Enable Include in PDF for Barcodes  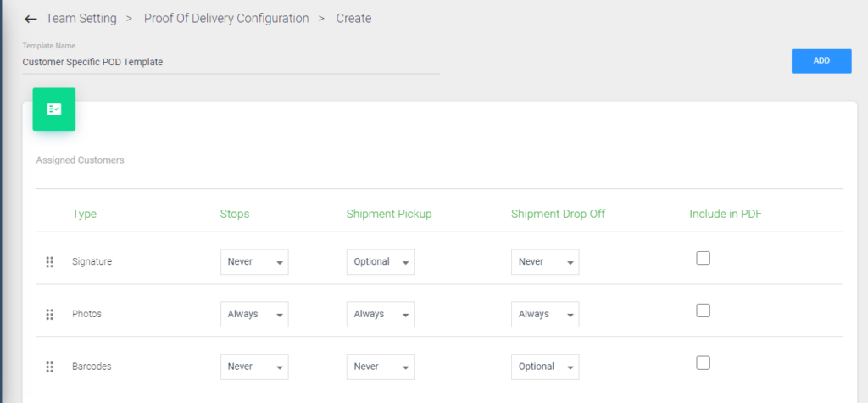[703, 363]
